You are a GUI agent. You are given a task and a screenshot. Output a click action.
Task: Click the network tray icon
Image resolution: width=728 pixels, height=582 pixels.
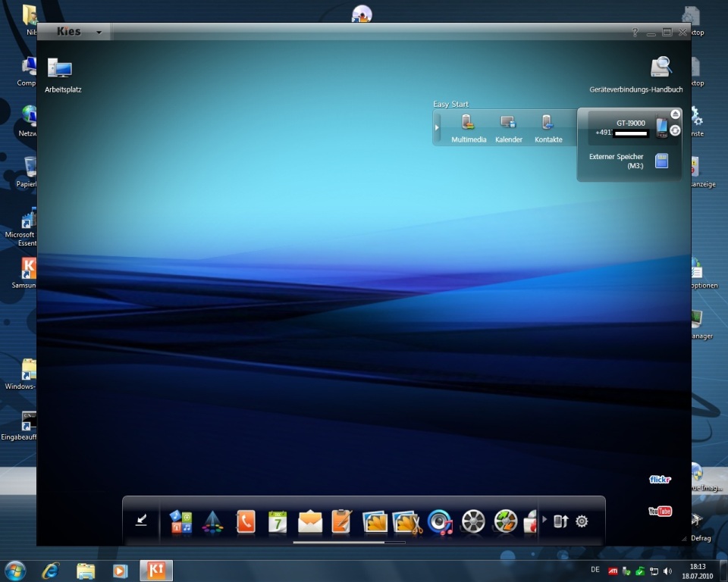(x=654, y=571)
